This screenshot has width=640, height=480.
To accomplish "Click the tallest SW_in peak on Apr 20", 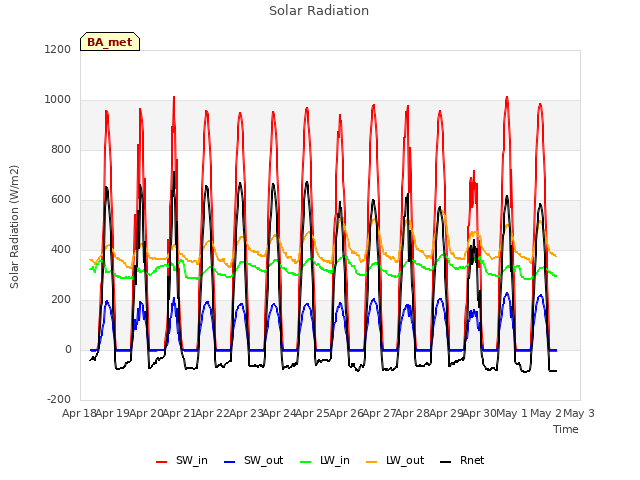I will coord(174,97).
